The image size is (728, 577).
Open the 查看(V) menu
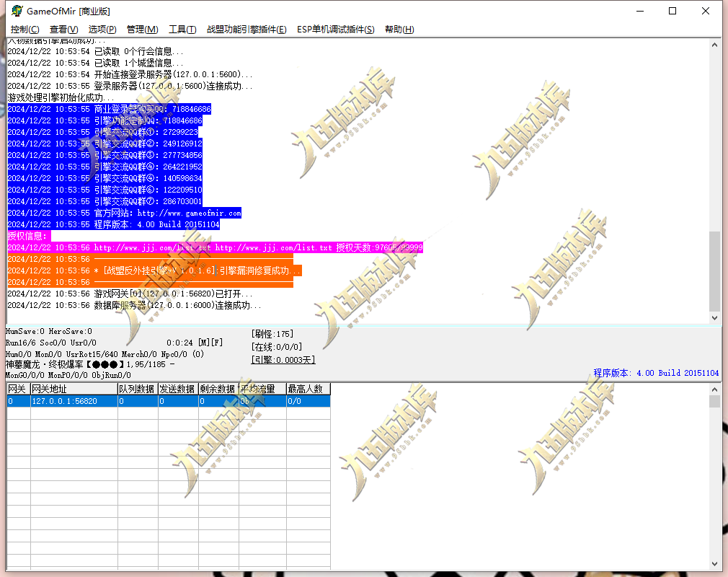coord(63,30)
